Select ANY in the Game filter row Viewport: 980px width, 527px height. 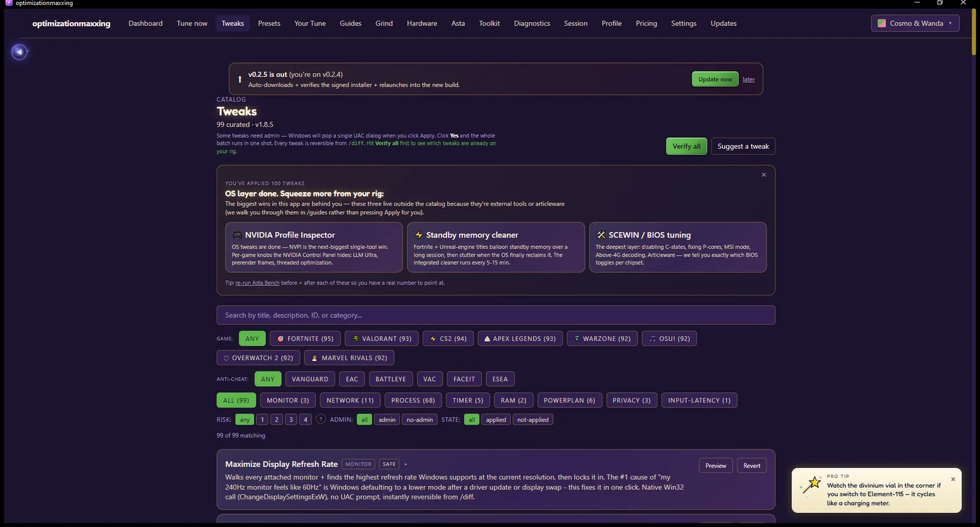click(x=252, y=338)
